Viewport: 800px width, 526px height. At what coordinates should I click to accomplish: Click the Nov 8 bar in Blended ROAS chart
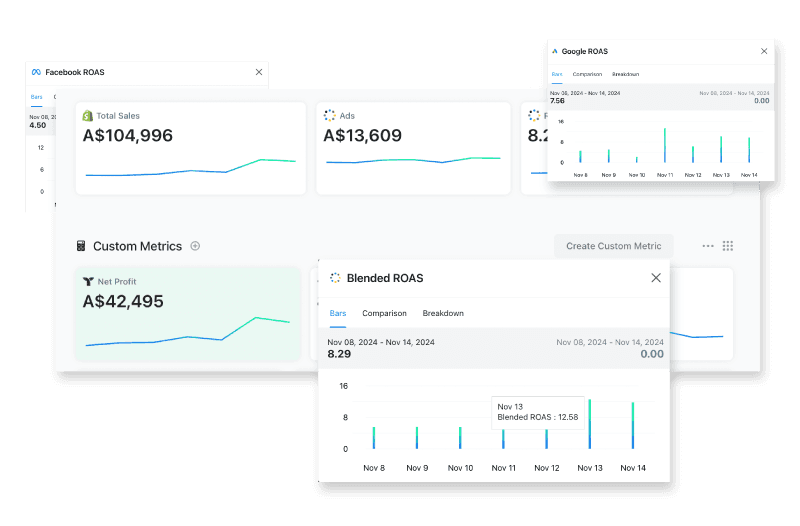(x=374, y=438)
